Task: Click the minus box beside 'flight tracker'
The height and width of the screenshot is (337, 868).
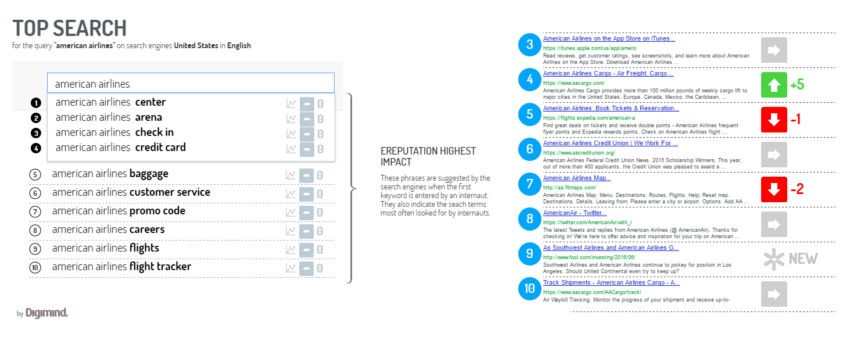Action: coord(307,268)
